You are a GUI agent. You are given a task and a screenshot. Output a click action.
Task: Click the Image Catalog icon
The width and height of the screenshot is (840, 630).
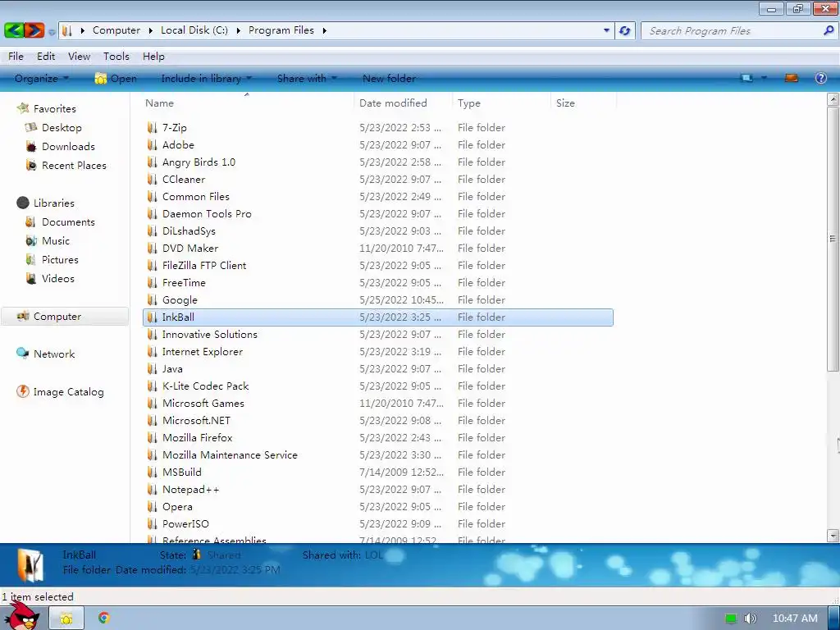click(x=22, y=391)
